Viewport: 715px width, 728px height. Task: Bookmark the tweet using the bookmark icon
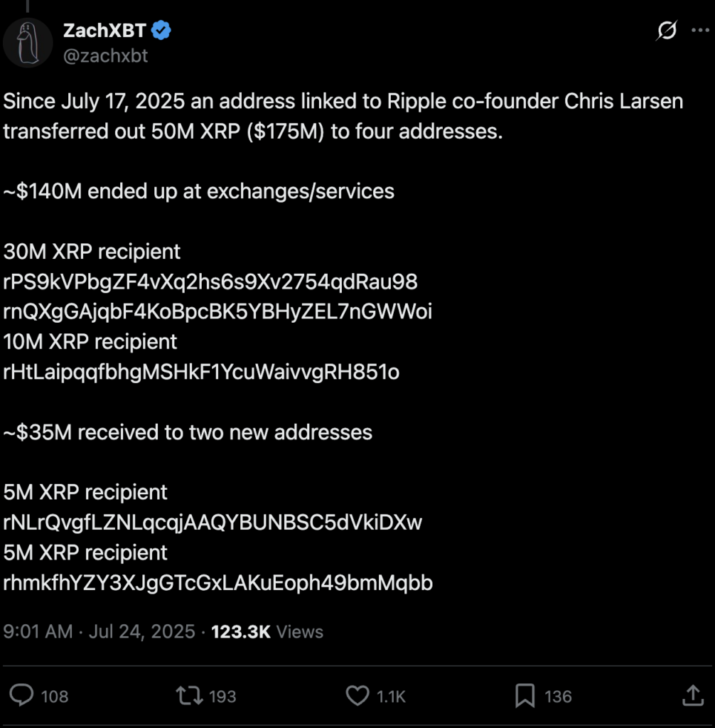pyautogui.click(x=525, y=696)
